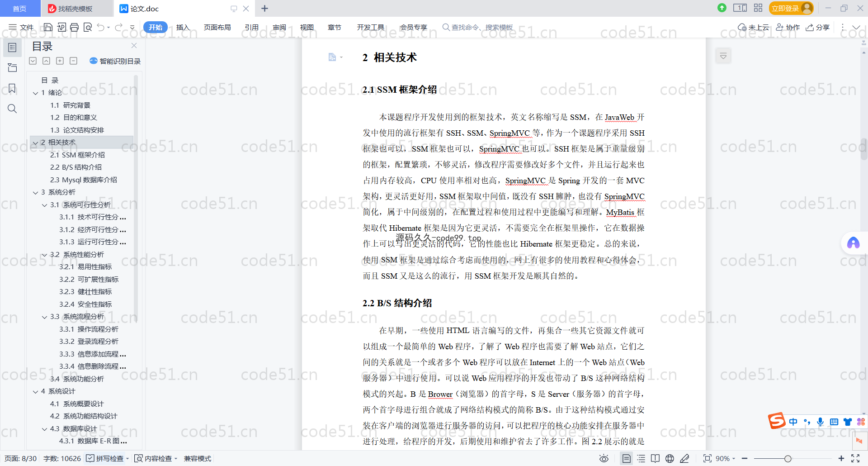
Task: Select page layout view icon in status bar
Action: 626,458
